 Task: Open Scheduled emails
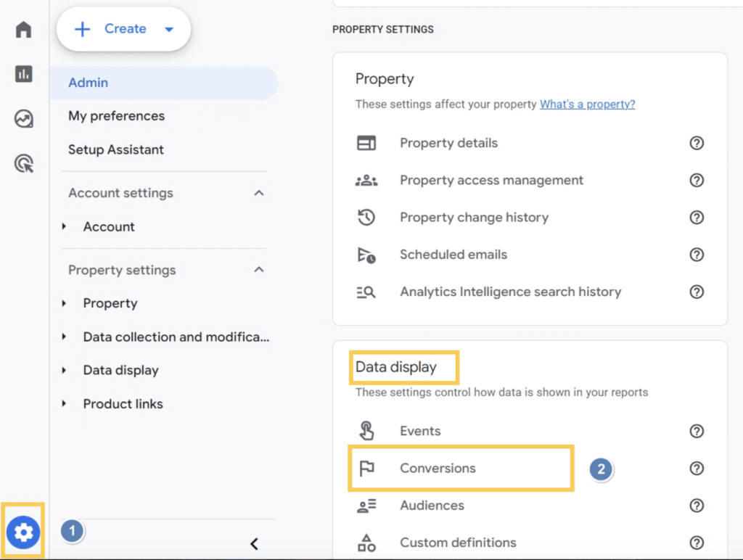(x=453, y=255)
